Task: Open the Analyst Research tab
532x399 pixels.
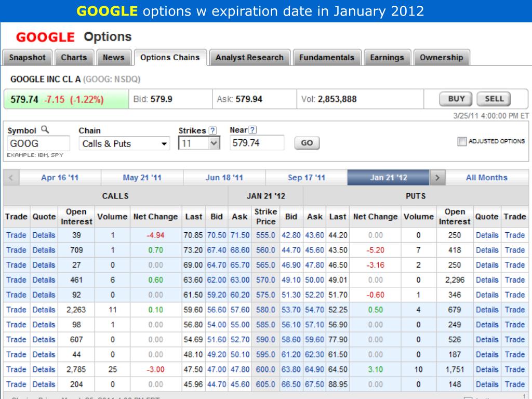Action: pos(249,57)
